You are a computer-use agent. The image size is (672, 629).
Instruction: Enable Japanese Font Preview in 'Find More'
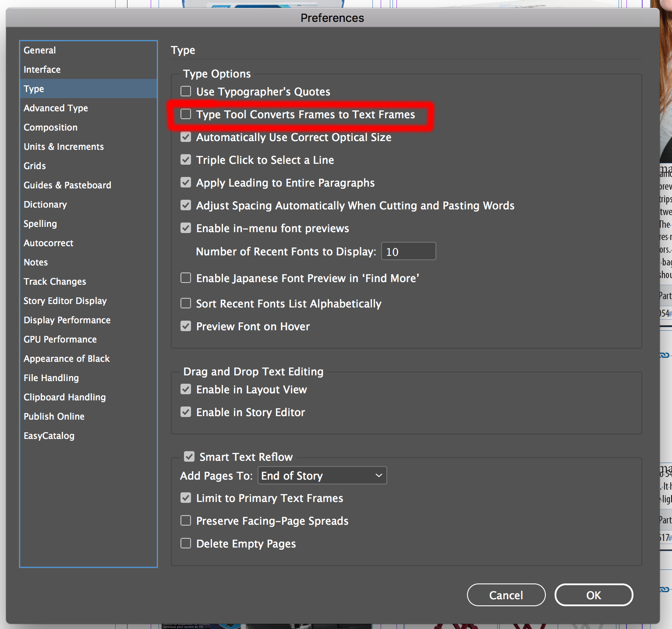[x=185, y=278]
